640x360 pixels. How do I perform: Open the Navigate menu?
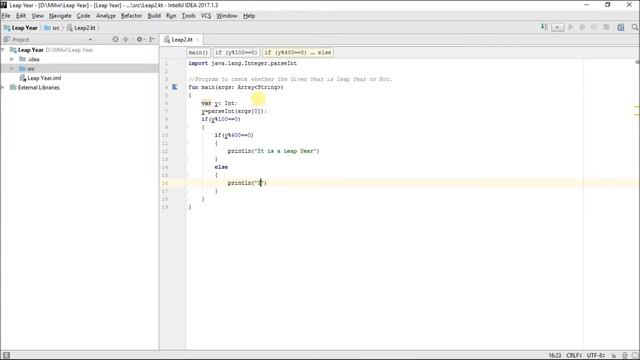point(60,16)
